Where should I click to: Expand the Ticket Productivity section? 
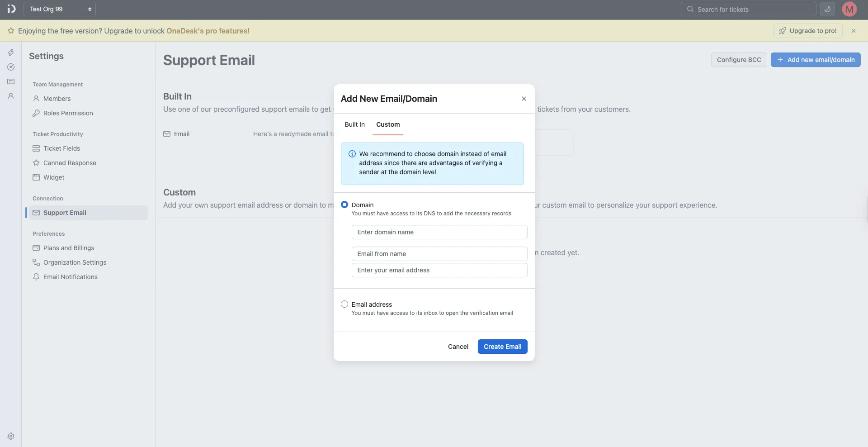click(x=57, y=134)
